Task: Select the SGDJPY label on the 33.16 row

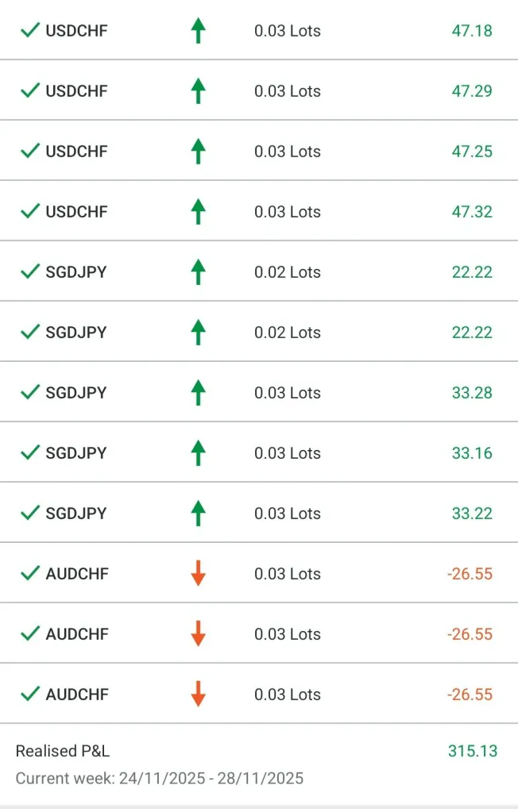Action: (x=76, y=453)
